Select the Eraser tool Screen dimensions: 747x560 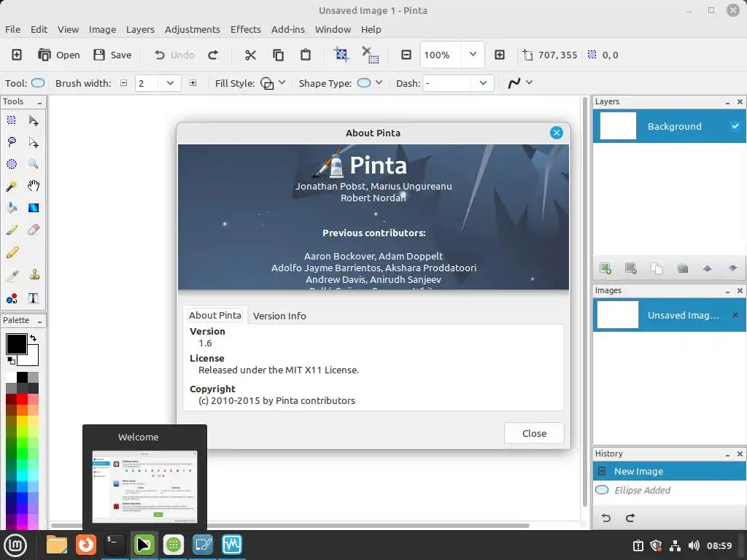click(x=34, y=230)
